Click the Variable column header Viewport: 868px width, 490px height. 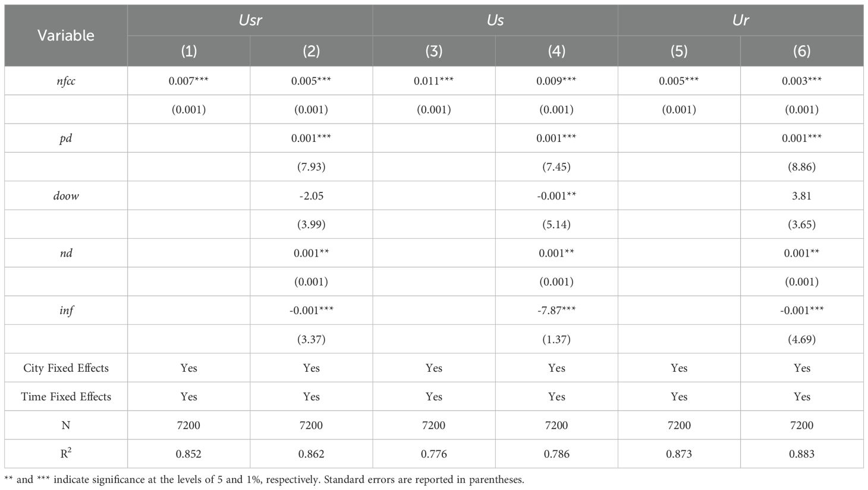click(65, 36)
